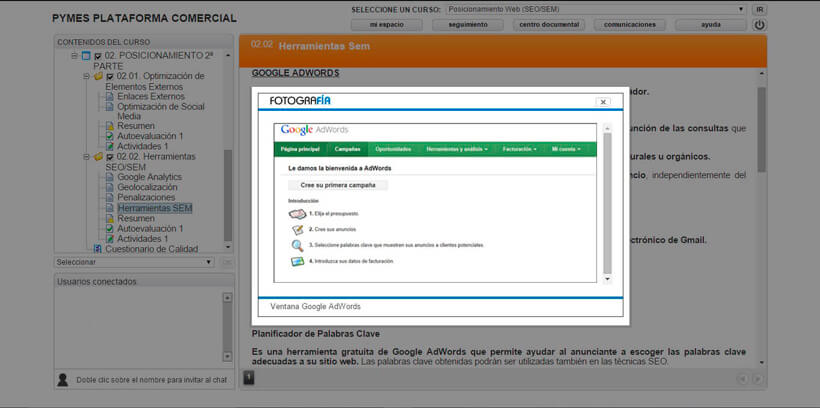Screen dimensions: 820x408
Task: Select the Página principal tab in AdWords
Action: (300, 149)
